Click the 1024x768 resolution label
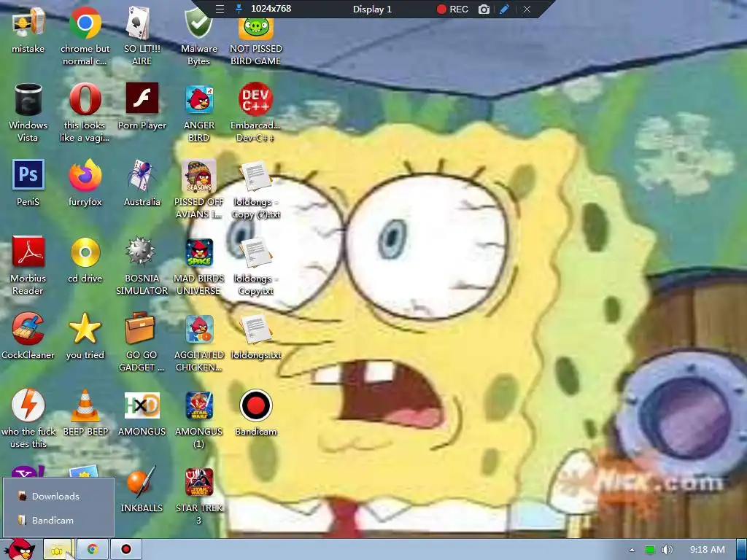The image size is (747, 560). [x=271, y=9]
